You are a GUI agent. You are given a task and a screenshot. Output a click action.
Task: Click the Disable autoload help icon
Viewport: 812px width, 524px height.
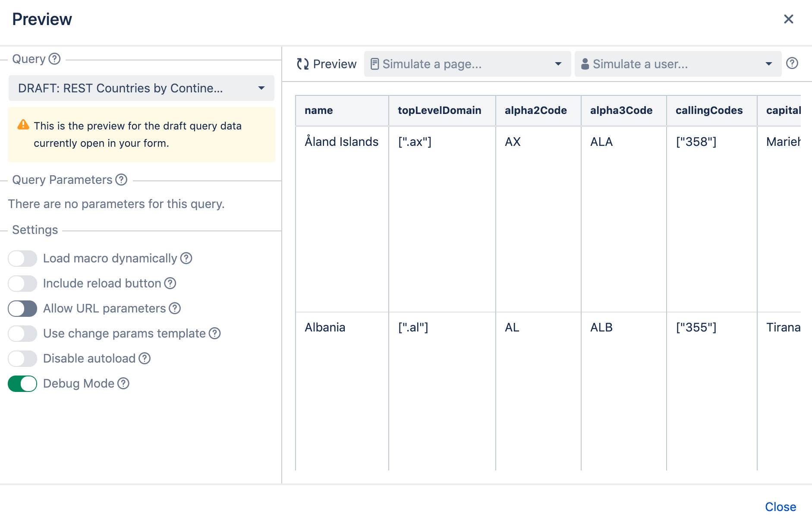pos(145,358)
